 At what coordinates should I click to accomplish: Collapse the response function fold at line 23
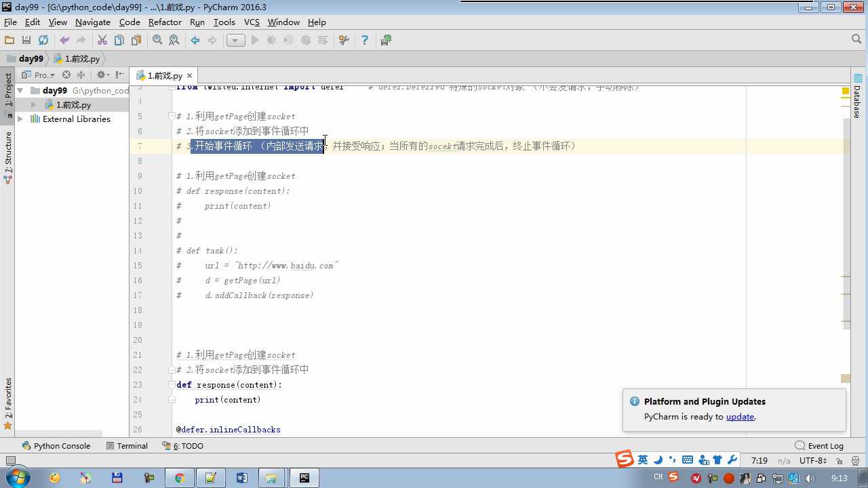pos(172,385)
